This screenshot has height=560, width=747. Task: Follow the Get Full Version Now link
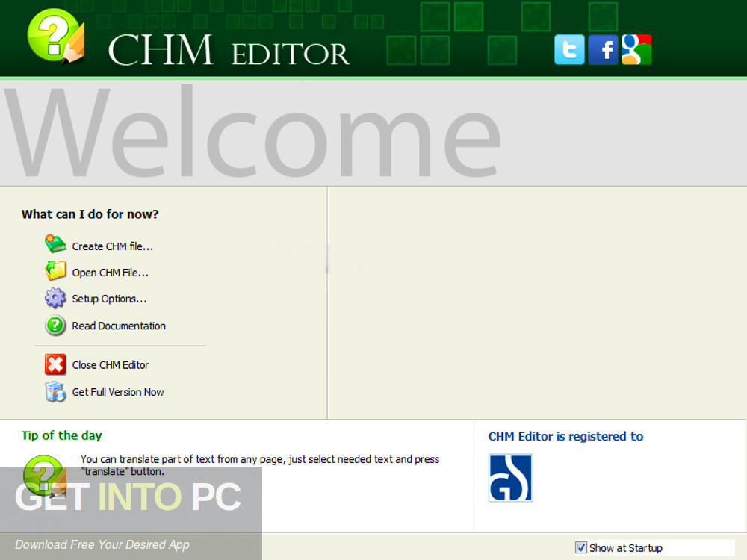(x=118, y=392)
